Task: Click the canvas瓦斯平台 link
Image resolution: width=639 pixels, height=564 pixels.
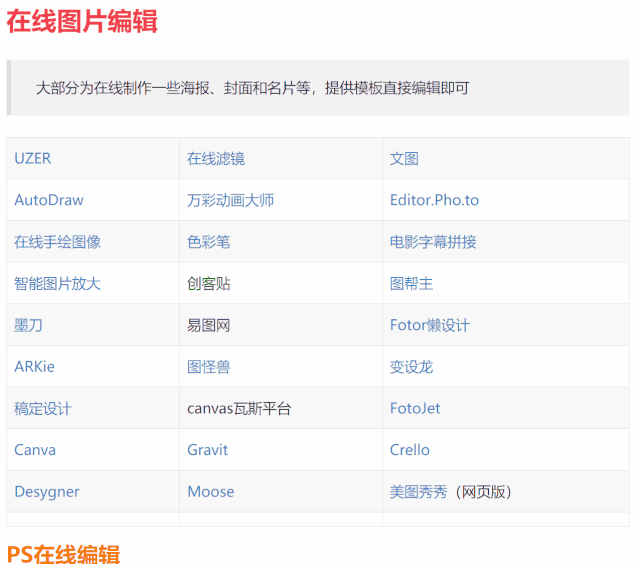Action: (239, 408)
